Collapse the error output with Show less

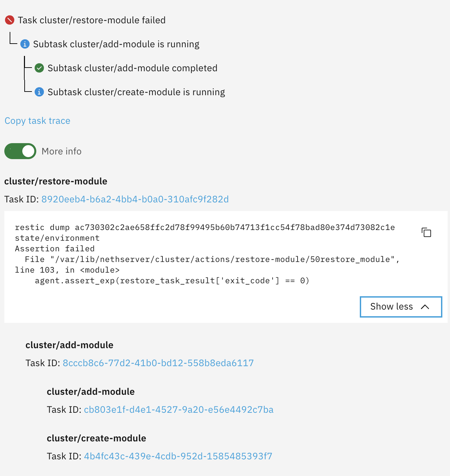coord(401,307)
